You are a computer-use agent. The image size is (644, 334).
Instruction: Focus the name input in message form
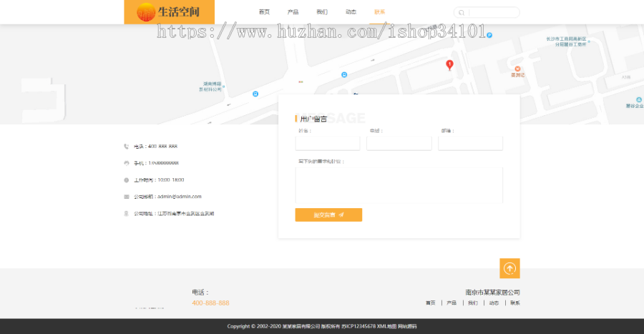327,143
